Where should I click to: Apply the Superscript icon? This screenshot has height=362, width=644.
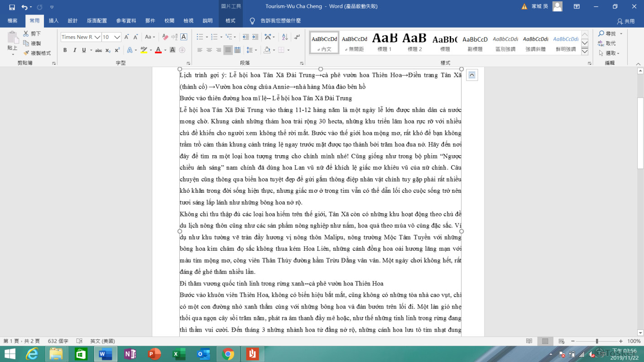click(x=117, y=50)
